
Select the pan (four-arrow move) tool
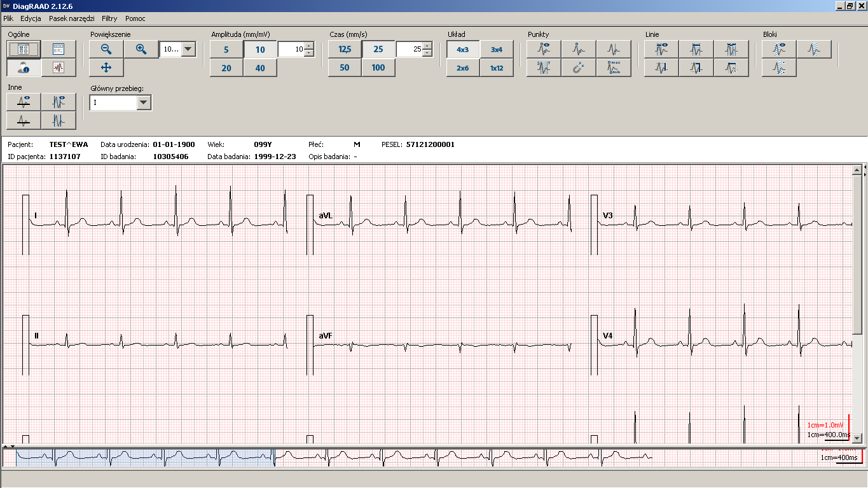pos(106,67)
